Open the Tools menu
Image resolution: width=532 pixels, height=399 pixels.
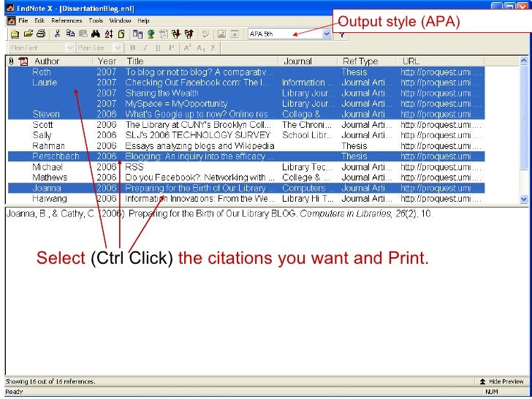click(96, 21)
